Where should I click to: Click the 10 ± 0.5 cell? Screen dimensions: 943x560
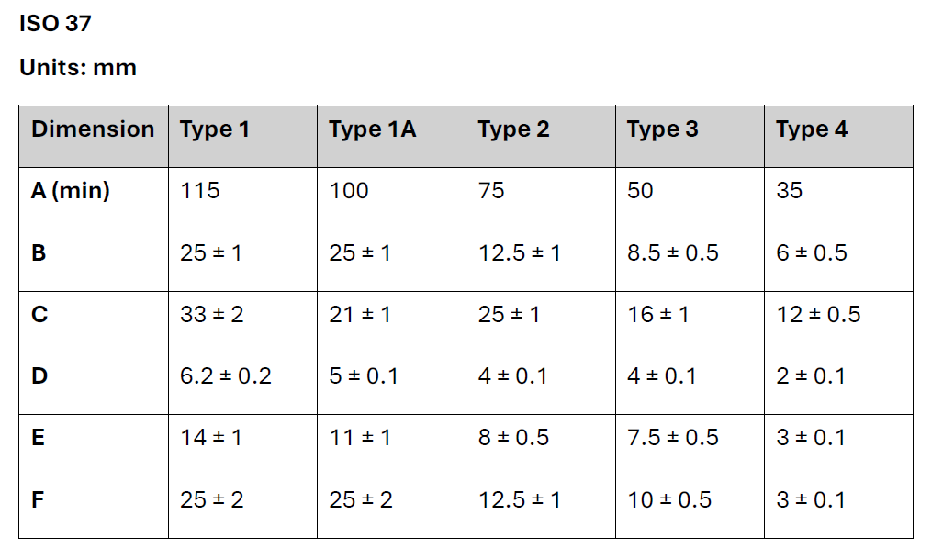690,507
